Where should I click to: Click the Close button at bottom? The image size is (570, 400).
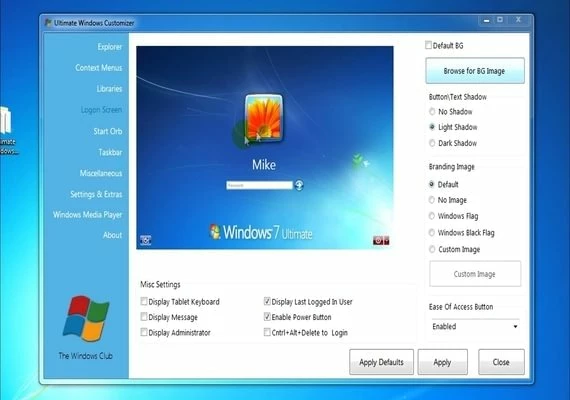(501, 362)
